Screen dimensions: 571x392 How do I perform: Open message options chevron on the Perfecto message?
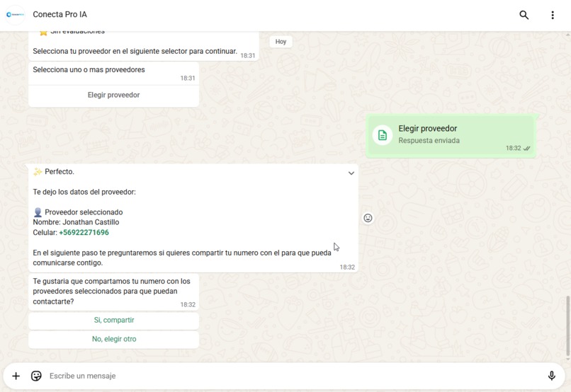point(351,173)
